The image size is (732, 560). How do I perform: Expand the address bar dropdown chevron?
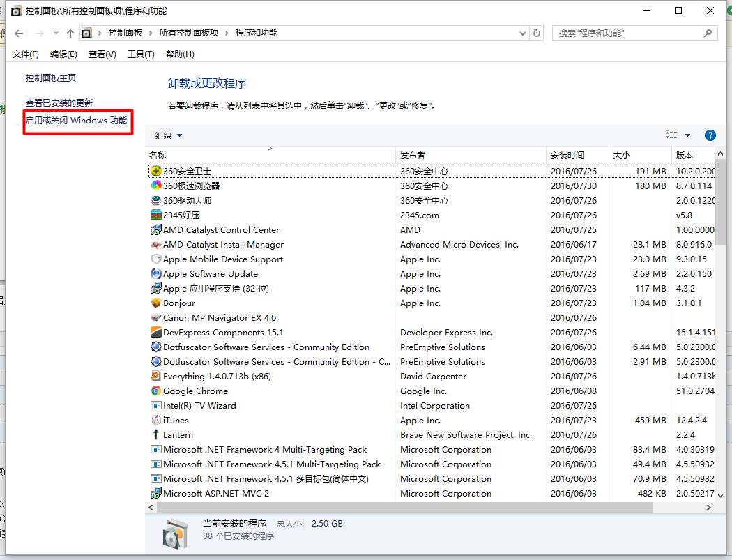tap(522, 32)
